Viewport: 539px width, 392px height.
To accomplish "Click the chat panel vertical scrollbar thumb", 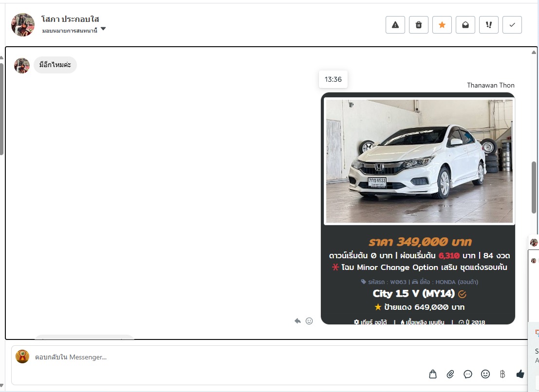I will [x=534, y=187].
